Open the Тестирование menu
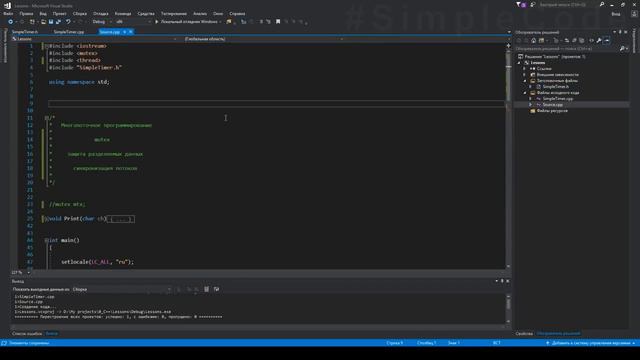The width and height of the screenshot is (640, 360). tap(174, 13)
